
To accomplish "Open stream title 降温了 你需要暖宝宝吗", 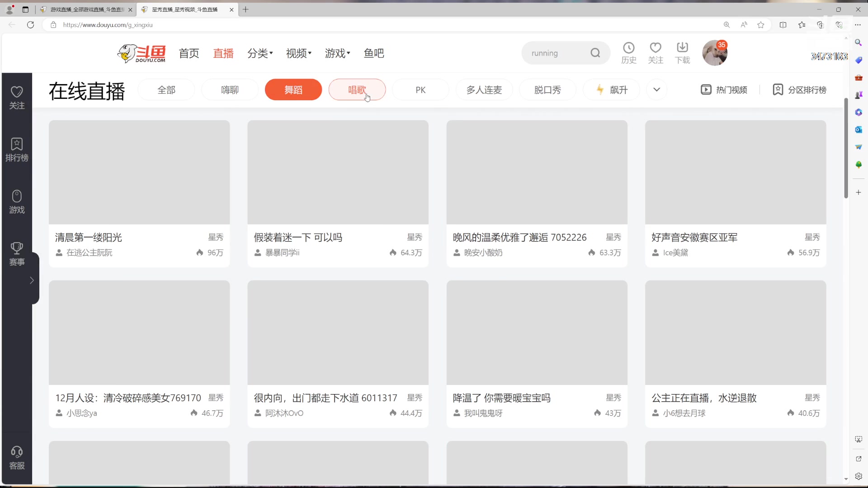I will (x=501, y=398).
